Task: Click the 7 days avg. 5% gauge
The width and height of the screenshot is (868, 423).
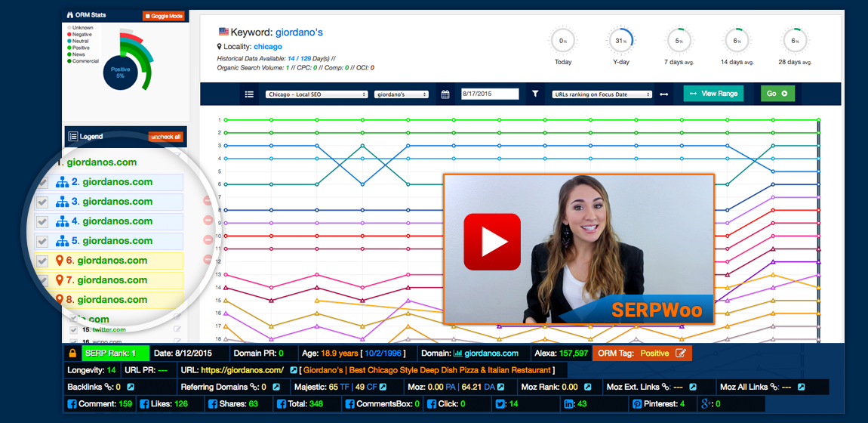Action: pos(679,41)
